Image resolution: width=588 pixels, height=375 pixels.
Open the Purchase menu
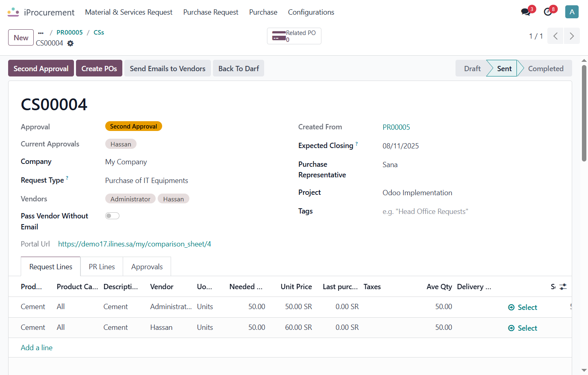[x=263, y=12]
